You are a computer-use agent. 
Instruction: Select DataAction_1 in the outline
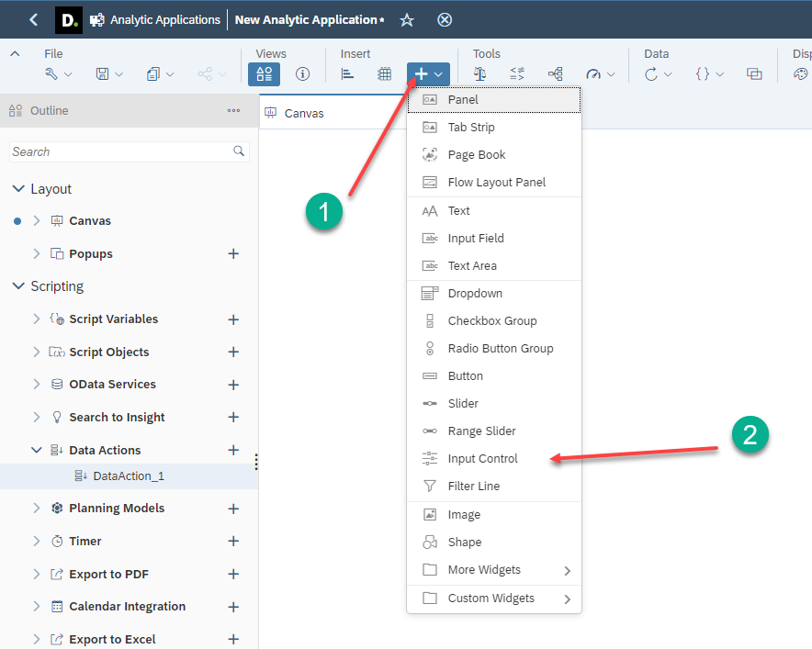129,476
